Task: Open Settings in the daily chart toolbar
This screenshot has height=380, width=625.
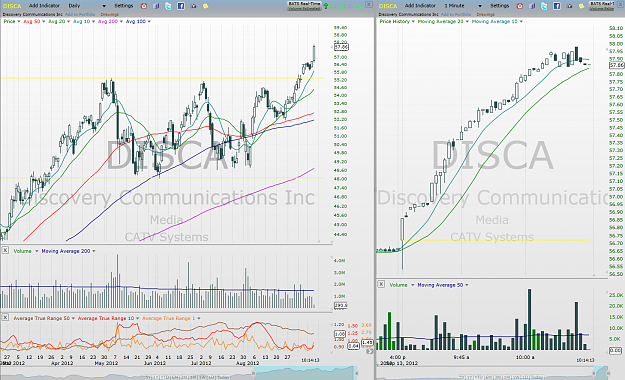Action: click(124, 6)
